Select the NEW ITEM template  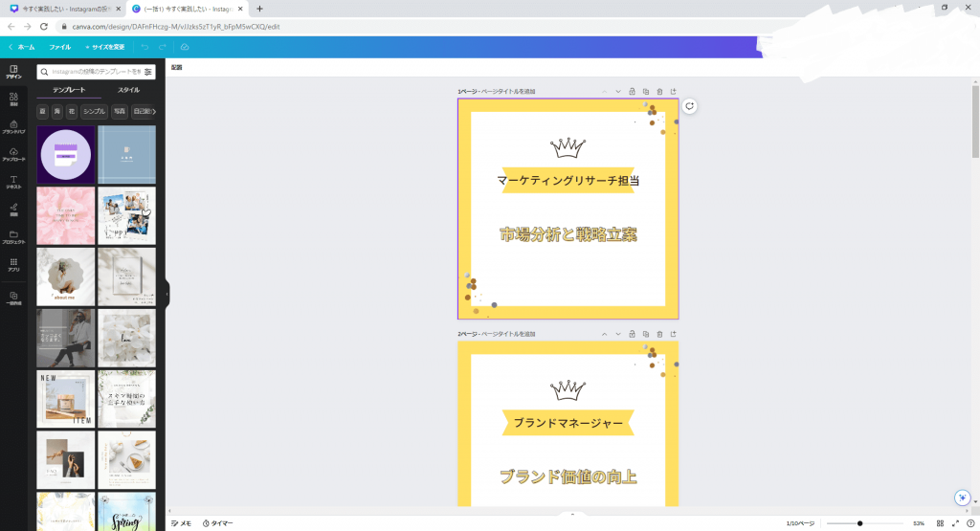pos(66,399)
